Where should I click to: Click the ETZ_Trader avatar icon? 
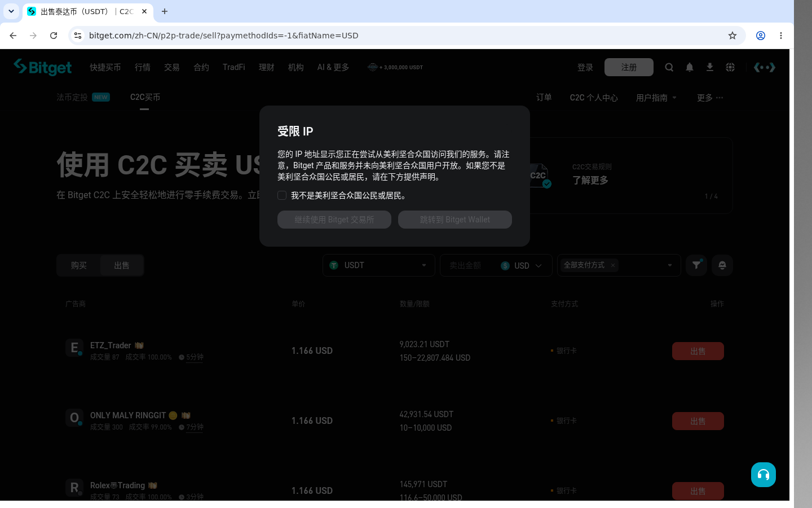[x=74, y=348]
